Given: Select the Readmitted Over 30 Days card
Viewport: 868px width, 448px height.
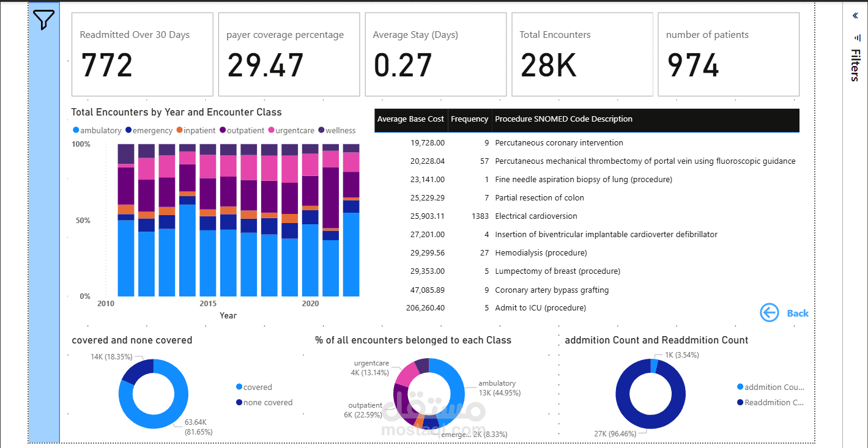Looking at the screenshot, I should coord(143,54).
